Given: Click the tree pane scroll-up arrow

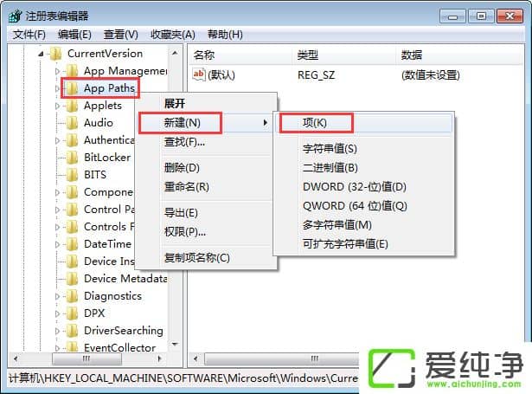Looking at the screenshot, I should [x=175, y=53].
